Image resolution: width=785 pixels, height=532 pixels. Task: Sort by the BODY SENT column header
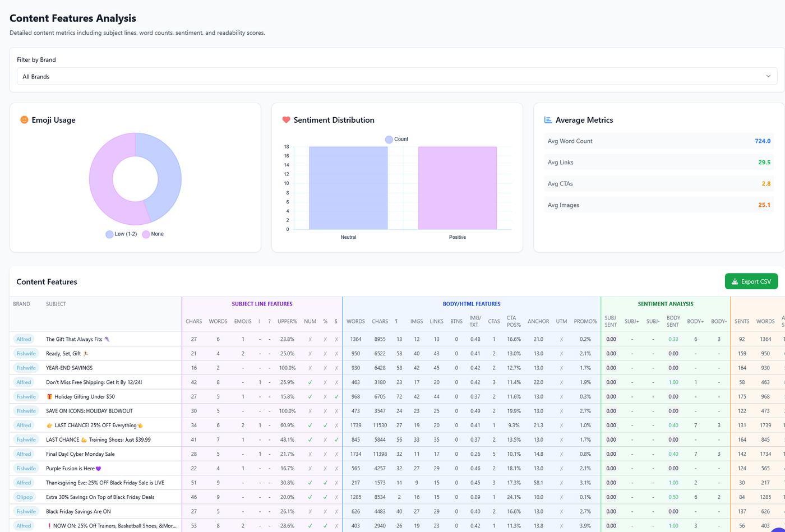[673, 321]
